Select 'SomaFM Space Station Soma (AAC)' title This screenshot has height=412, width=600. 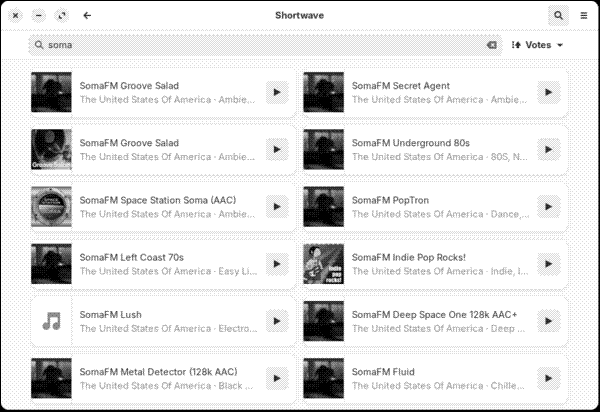[158, 200]
